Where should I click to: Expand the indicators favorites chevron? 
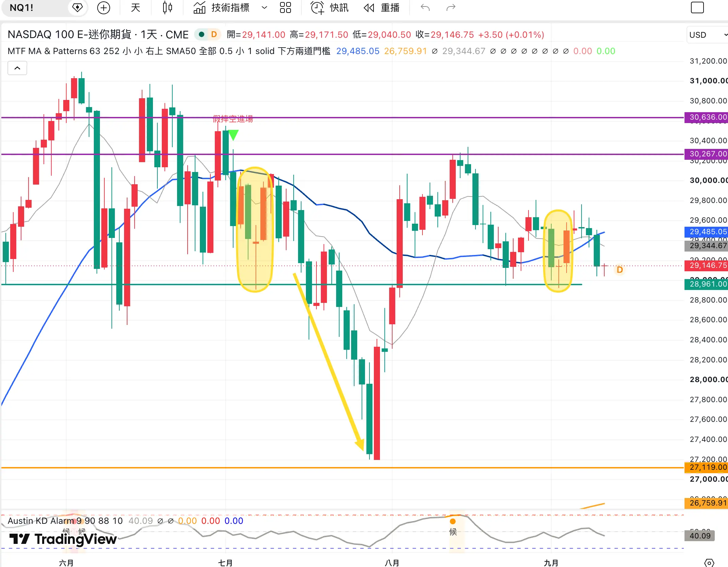point(264,7)
